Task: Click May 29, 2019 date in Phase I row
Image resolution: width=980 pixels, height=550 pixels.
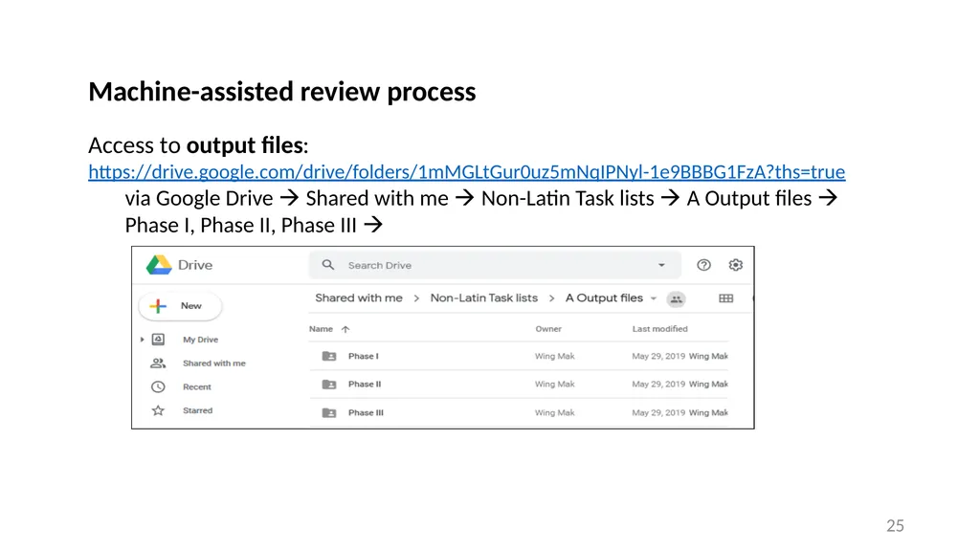Action: (x=658, y=356)
